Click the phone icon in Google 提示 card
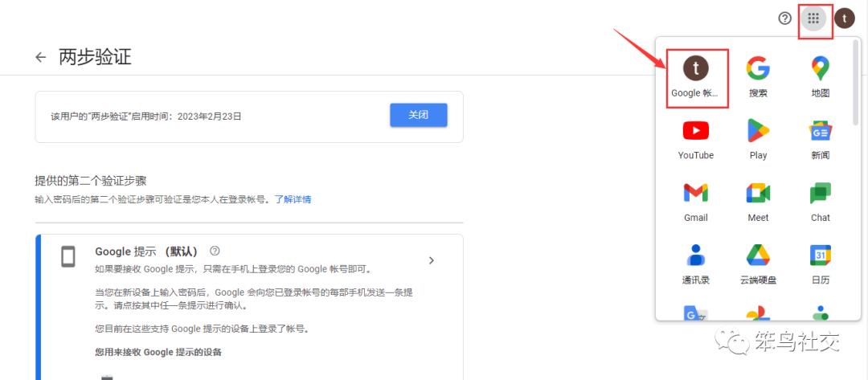The height and width of the screenshot is (380, 868). coord(68,256)
